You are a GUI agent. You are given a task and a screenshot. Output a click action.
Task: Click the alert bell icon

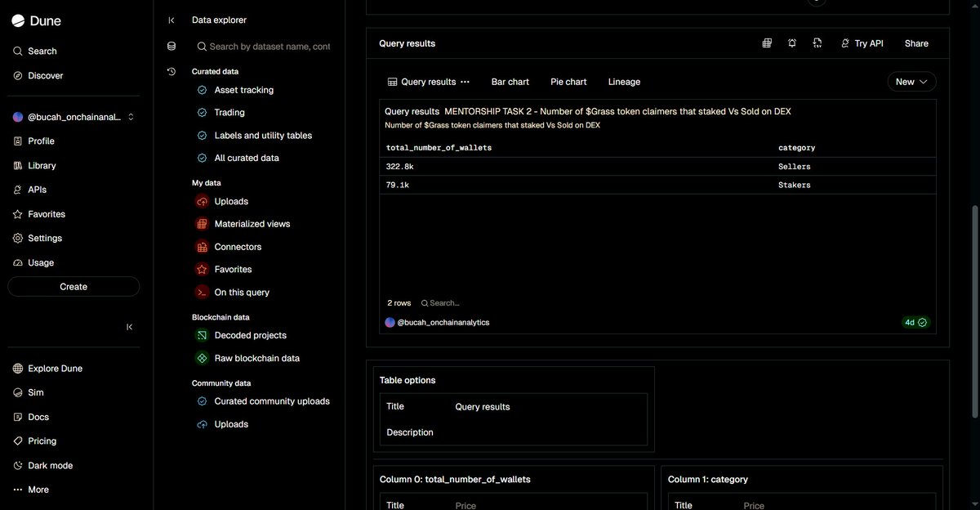(792, 43)
